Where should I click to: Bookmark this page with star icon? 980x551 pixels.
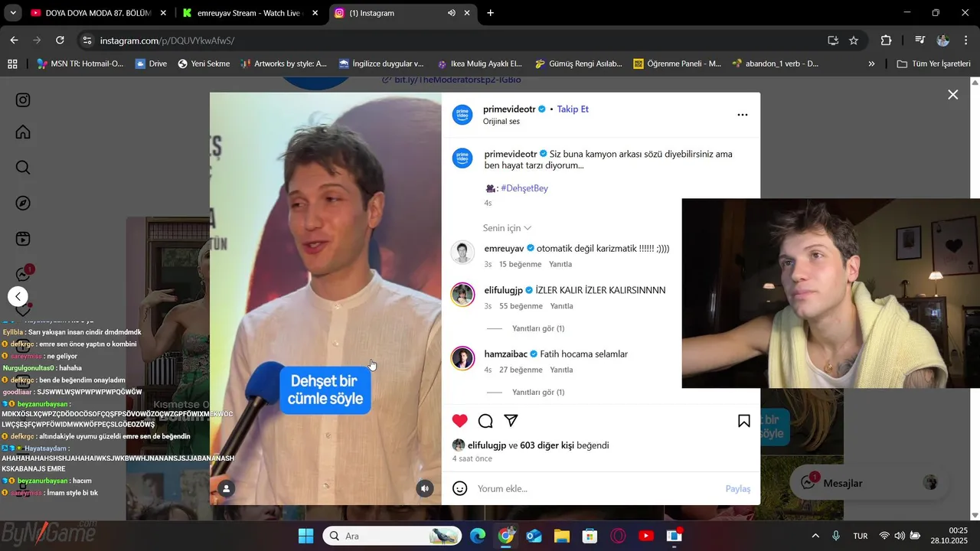pos(854,41)
